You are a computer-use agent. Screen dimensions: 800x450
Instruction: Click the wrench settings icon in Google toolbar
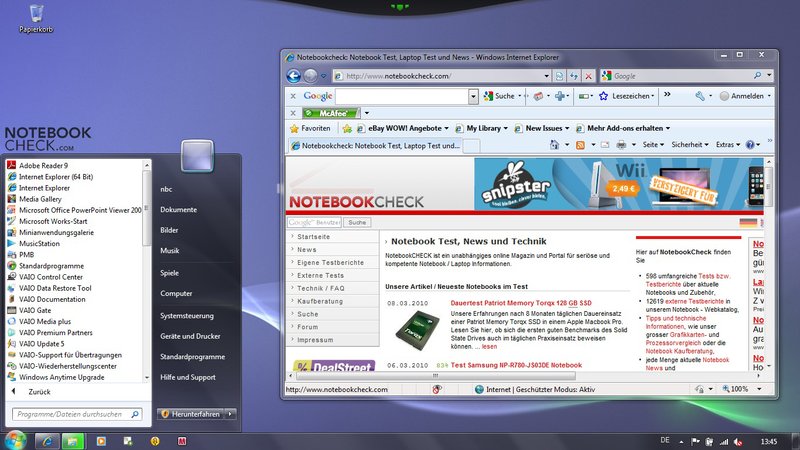[x=699, y=96]
